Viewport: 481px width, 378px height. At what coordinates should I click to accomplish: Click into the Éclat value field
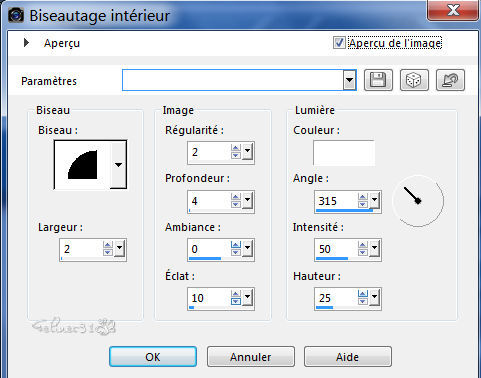(x=209, y=298)
